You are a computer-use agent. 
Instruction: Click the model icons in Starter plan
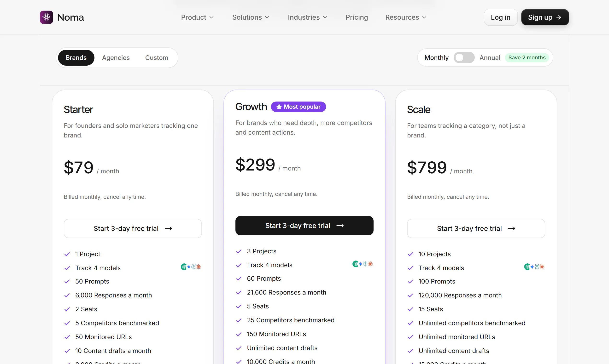pos(191,267)
